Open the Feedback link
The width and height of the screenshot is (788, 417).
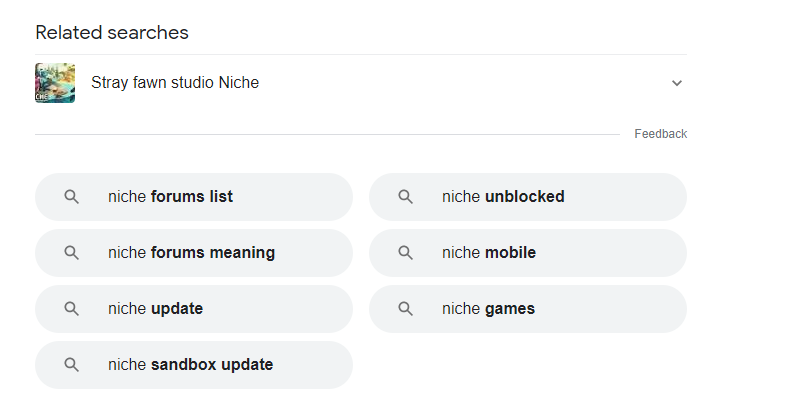660,134
